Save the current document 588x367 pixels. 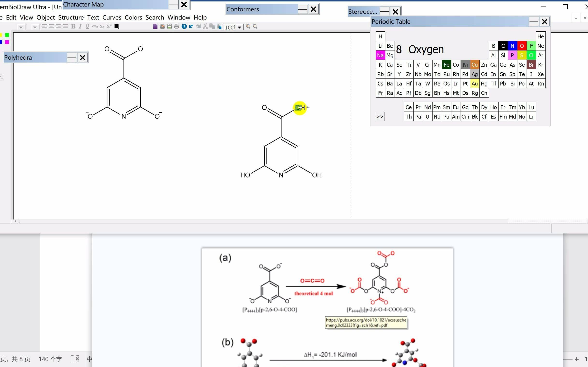(x=169, y=27)
